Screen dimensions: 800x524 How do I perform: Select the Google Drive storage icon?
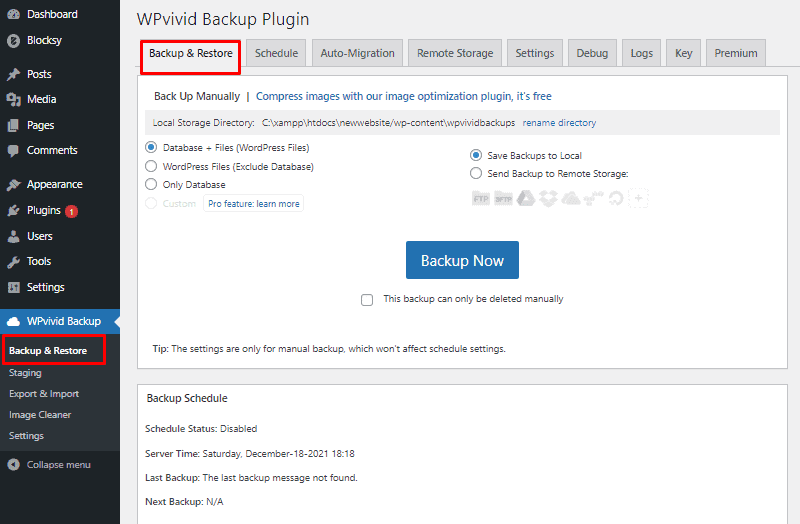526,198
